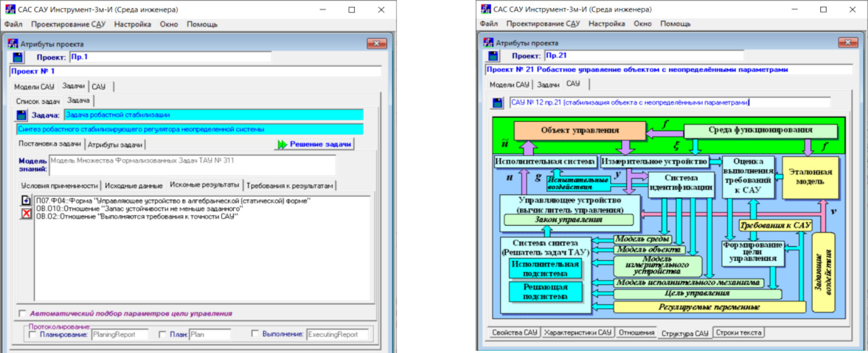Click red X delete icon beside results list
868x353 pixels.
26,213
